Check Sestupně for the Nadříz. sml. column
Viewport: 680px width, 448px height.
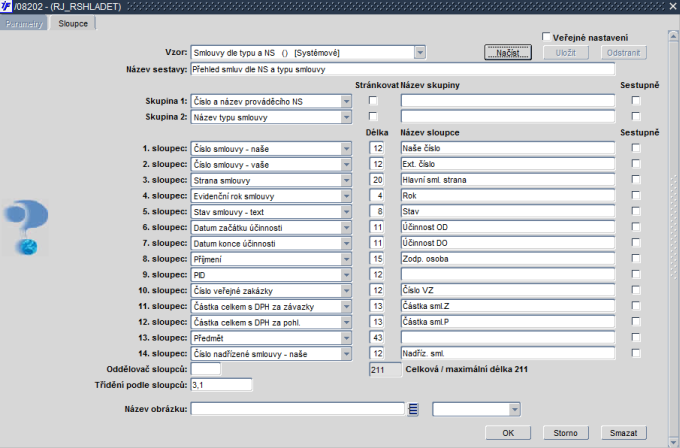click(636, 353)
